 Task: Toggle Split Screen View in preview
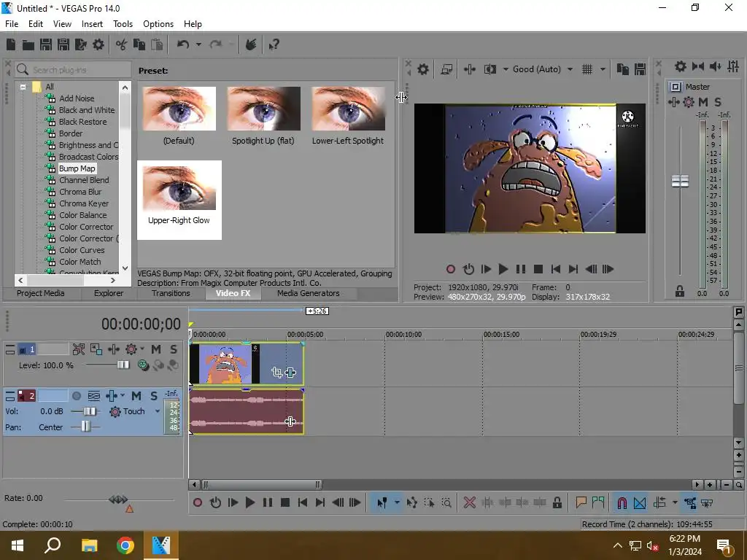pyautogui.click(x=489, y=69)
